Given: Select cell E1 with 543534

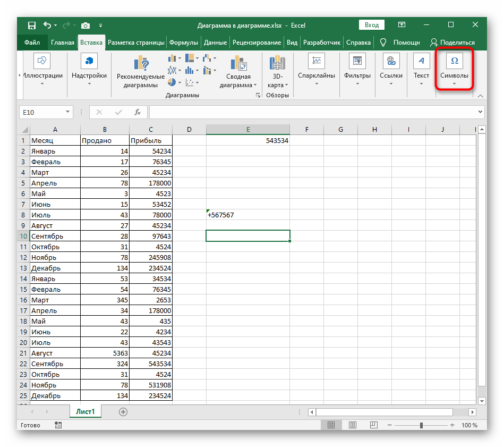Looking at the screenshot, I should [x=248, y=140].
